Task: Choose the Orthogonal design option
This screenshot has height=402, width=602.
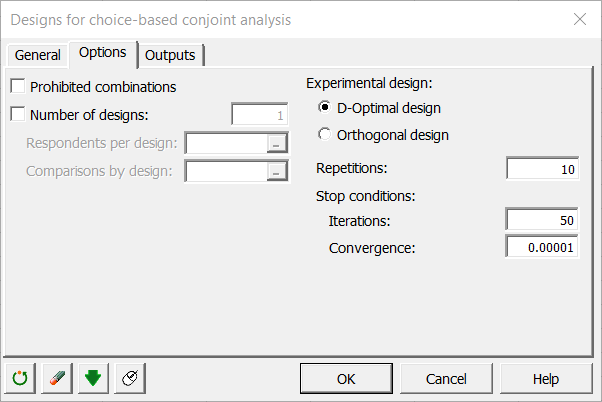Action: (324, 134)
